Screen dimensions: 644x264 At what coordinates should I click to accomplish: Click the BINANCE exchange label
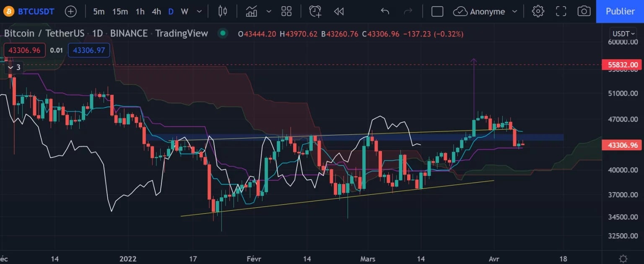(129, 34)
